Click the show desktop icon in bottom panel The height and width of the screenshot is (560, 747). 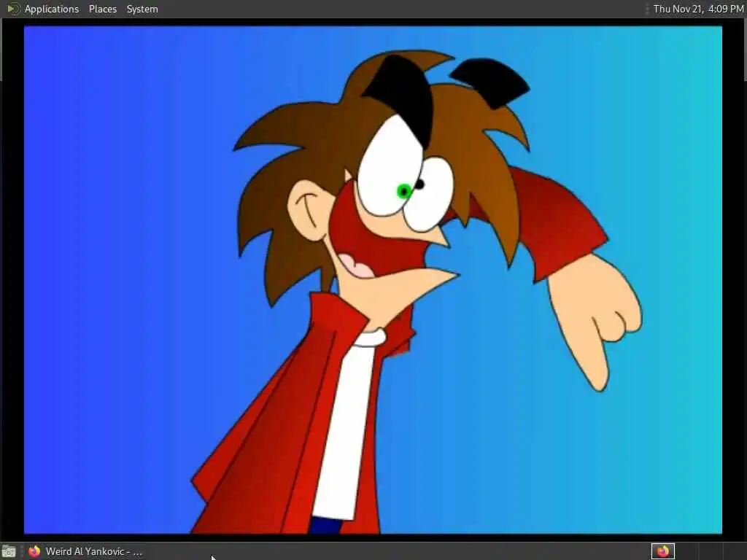(x=9, y=552)
